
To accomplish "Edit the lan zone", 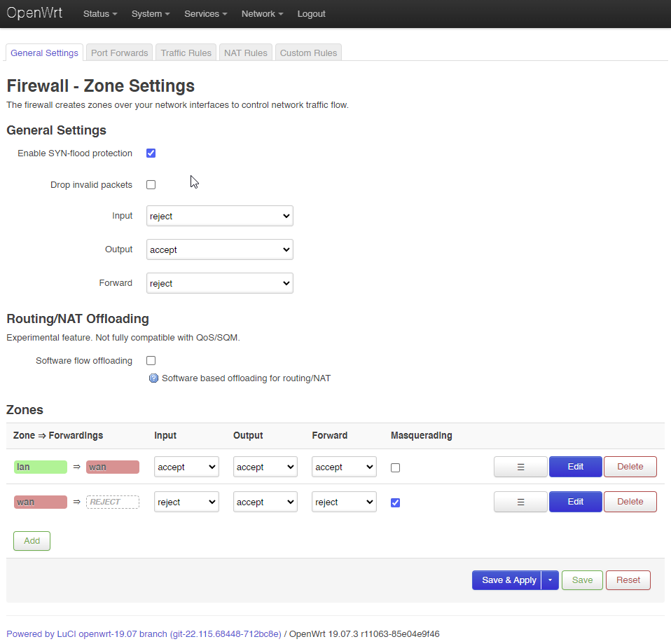I will coord(576,467).
